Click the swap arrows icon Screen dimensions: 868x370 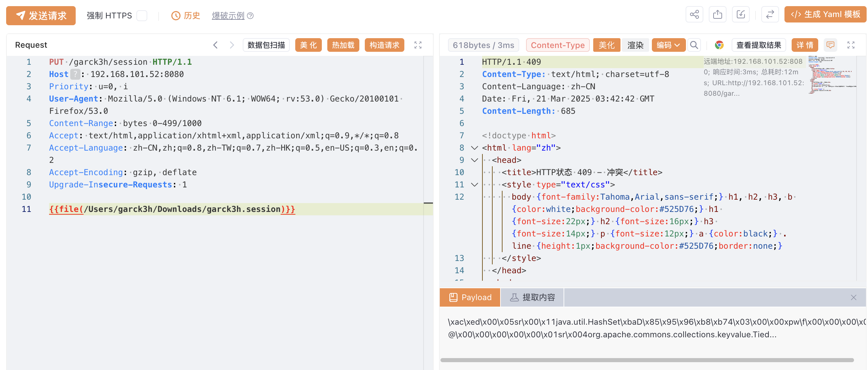[x=770, y=15]
